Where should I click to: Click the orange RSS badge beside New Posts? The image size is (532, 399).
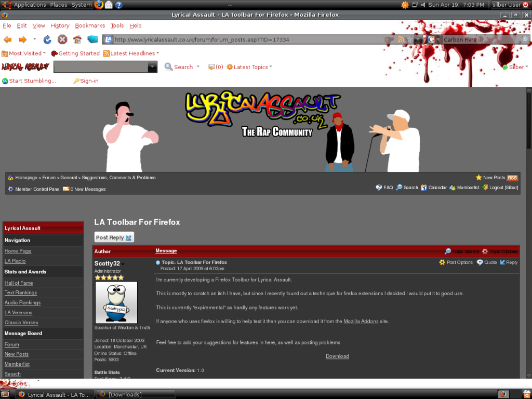(x=512, y=178)
